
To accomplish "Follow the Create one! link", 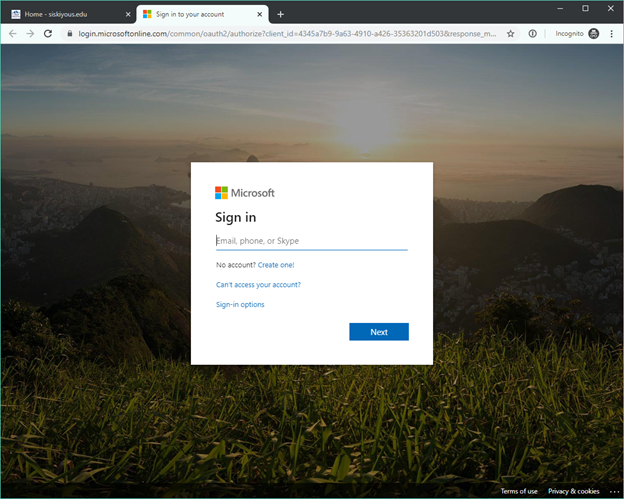I will point(276,265).
